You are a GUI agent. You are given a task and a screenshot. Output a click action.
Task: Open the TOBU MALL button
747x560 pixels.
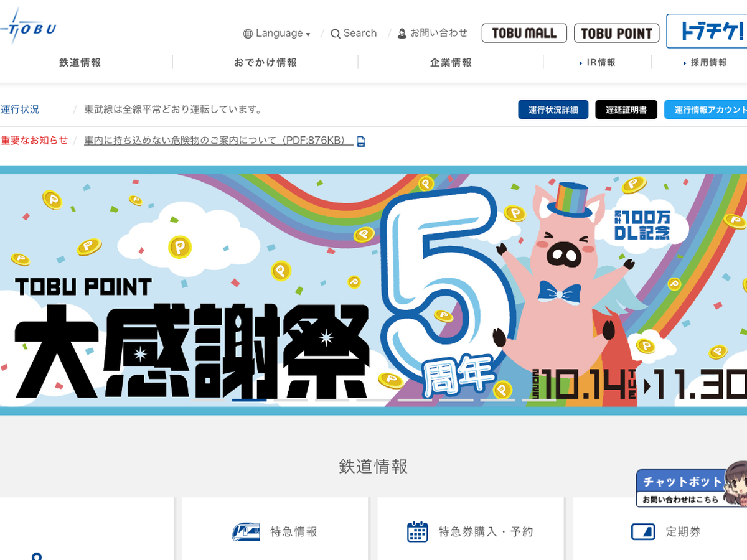524,33
